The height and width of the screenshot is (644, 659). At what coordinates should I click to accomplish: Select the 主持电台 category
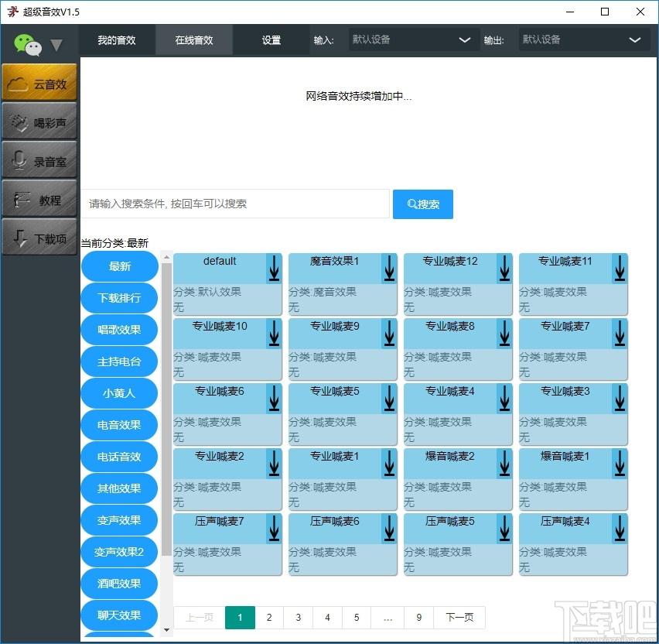[119, 361]
